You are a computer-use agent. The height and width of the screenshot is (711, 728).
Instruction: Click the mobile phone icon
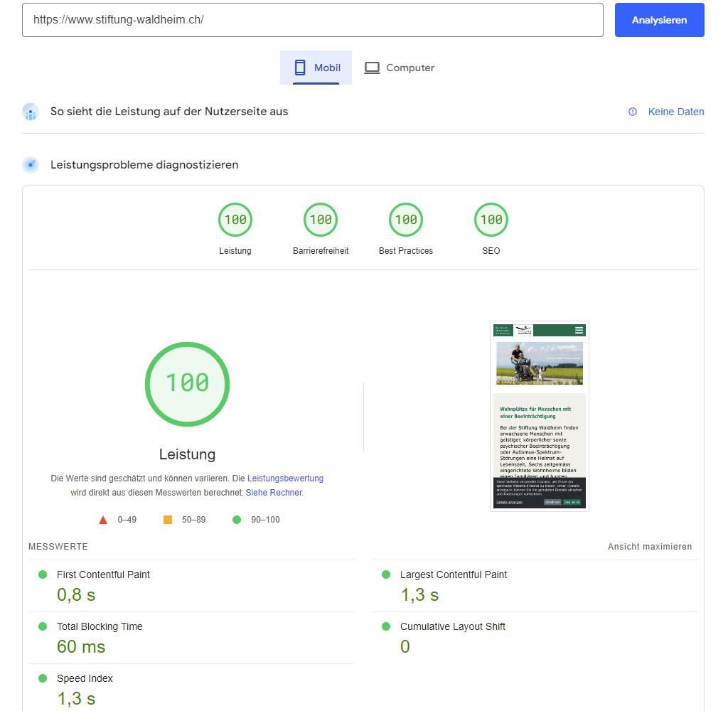(300, 68)
